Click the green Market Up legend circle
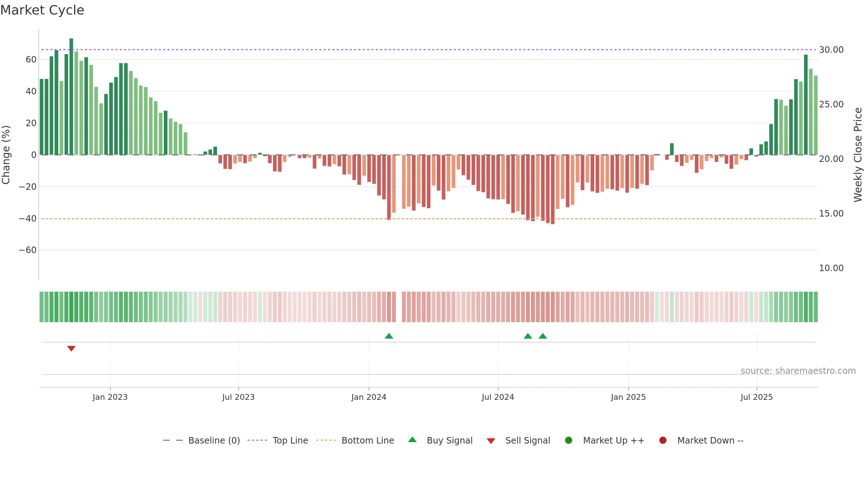The image size is (868, 488). coord(569,440)
